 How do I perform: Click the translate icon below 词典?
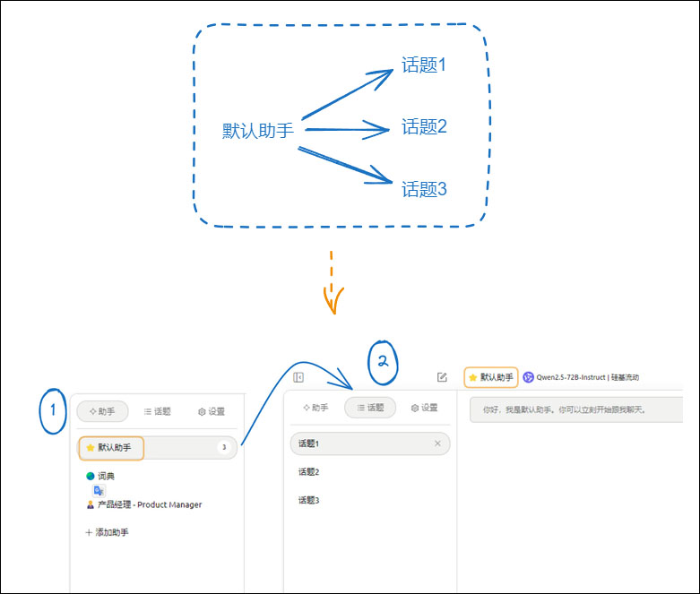point(99,490)
